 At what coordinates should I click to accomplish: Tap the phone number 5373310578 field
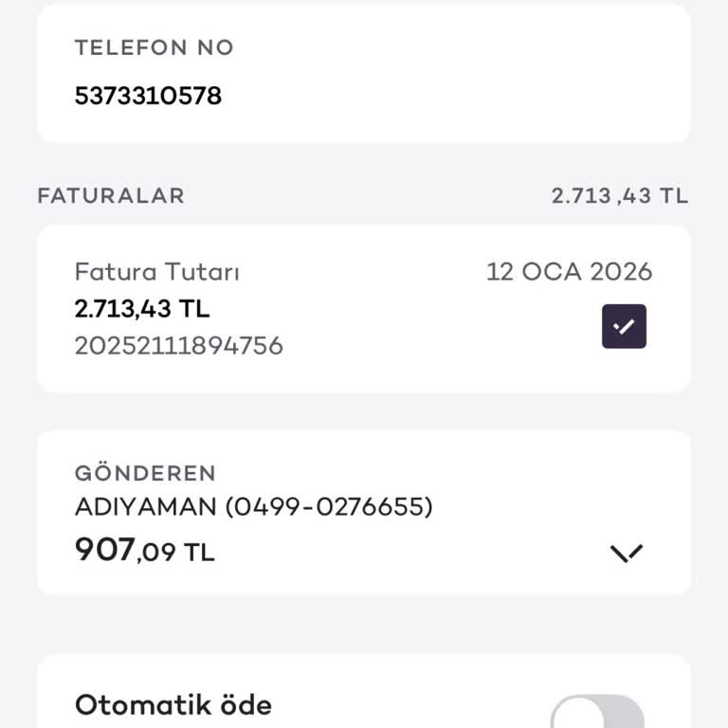(148, 96)
